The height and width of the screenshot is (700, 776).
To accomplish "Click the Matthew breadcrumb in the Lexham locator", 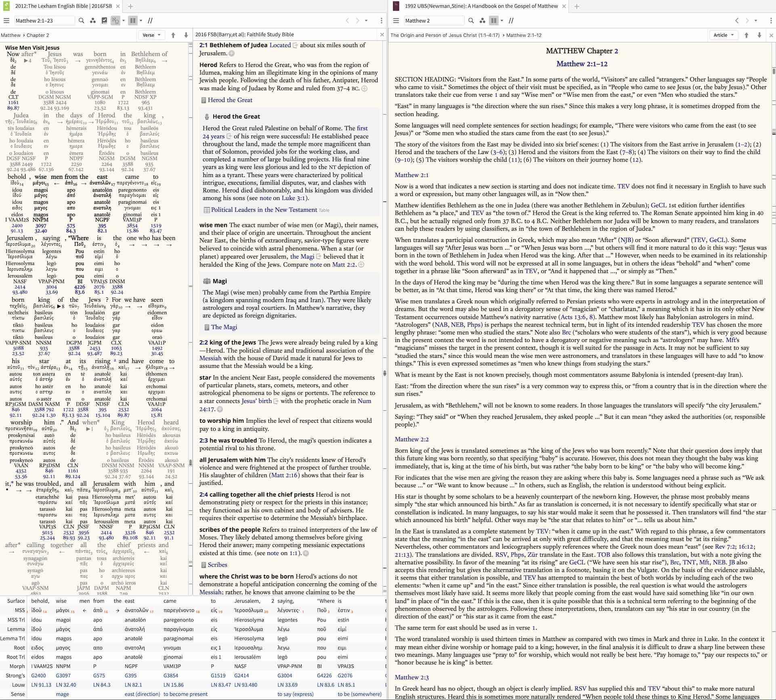I will coord(10,35).
